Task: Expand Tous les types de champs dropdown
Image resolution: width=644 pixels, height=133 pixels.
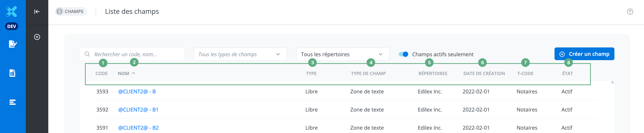Action: 240,54
